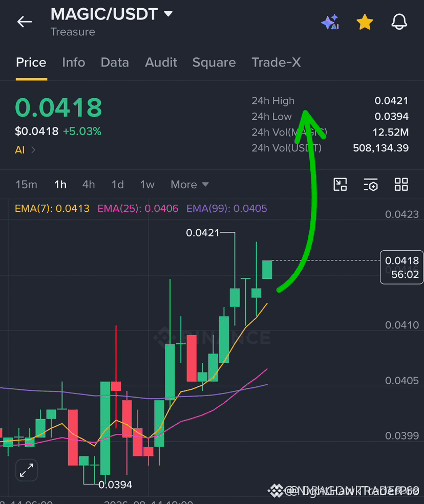Click the current price 0.0418 countdown tag
424x504 pixels.
402,267
